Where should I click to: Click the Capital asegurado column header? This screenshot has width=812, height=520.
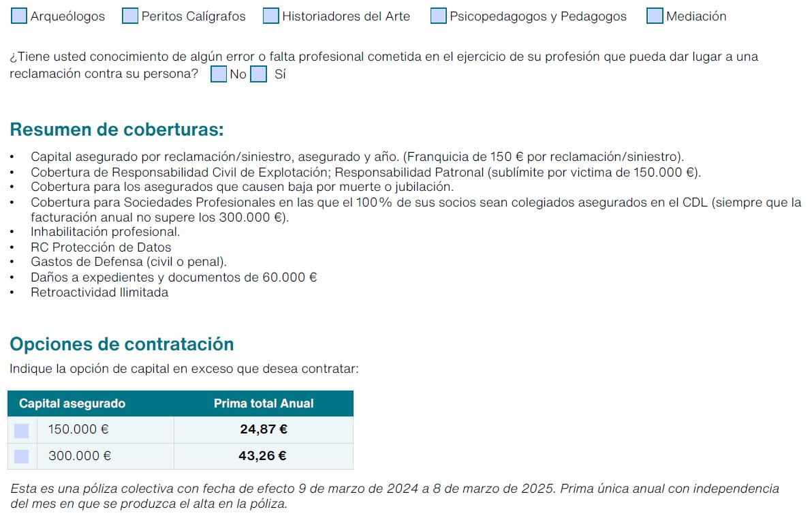(x=72, y=403)
